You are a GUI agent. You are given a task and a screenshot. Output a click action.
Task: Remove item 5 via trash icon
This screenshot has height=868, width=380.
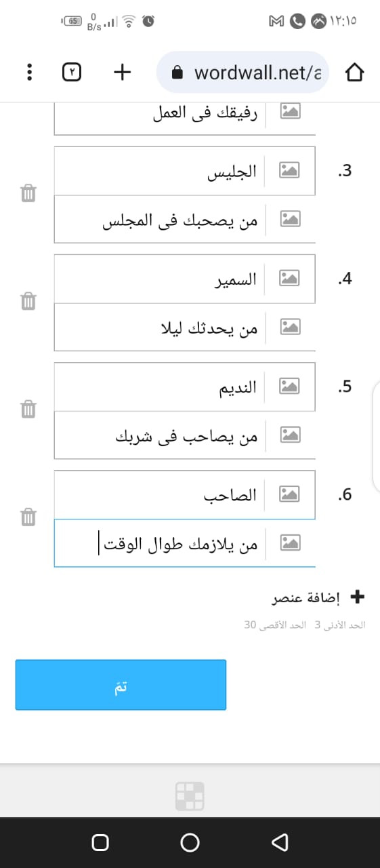pyautogui.click(x=27, y=409)
